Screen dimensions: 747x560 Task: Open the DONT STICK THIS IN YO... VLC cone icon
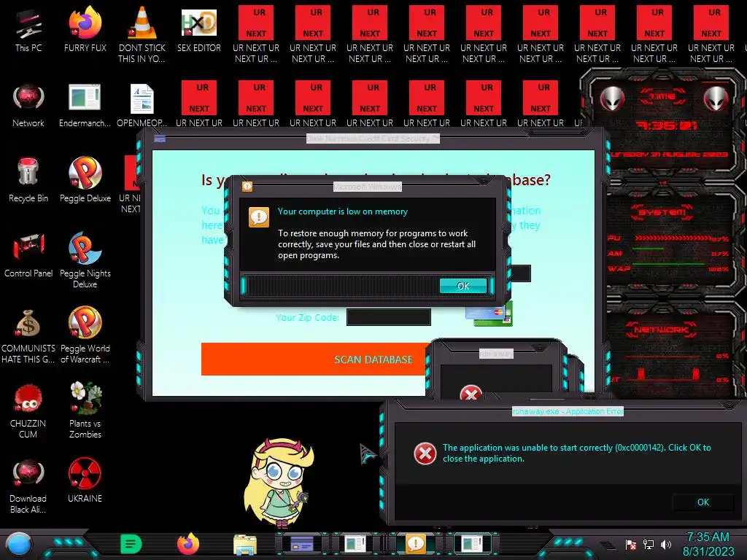pos(142,34)
